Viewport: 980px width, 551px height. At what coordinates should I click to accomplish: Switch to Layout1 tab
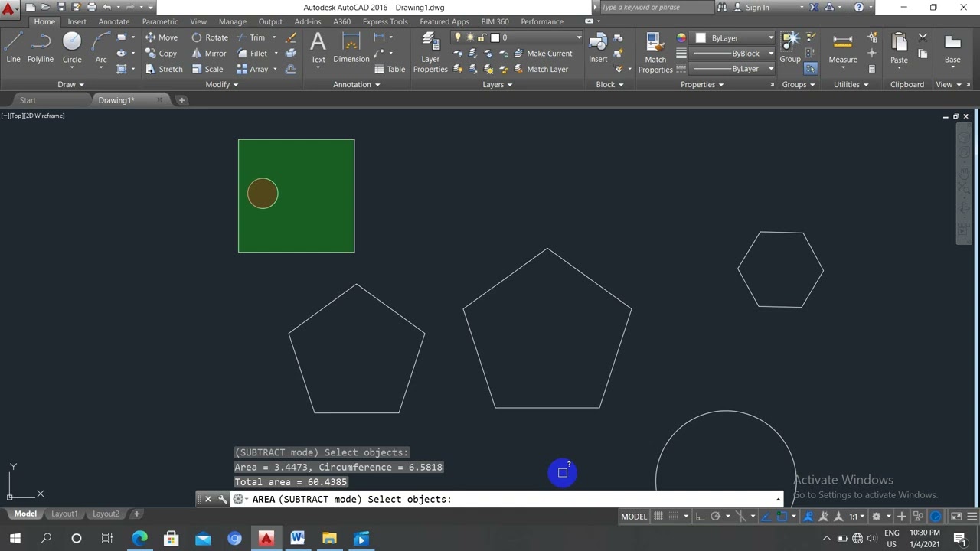pos(64,514)
